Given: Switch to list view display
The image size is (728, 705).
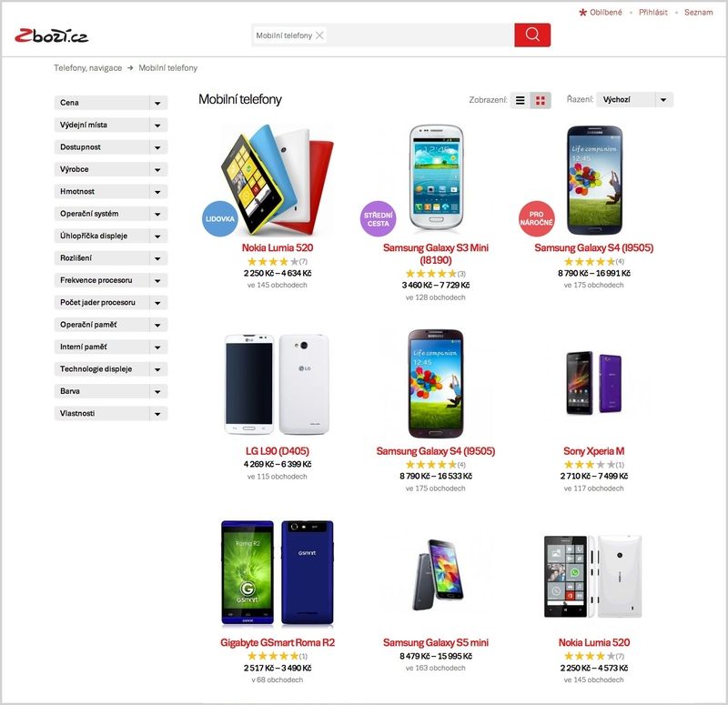Looking at the screenshot, I should tap(520, 100).
